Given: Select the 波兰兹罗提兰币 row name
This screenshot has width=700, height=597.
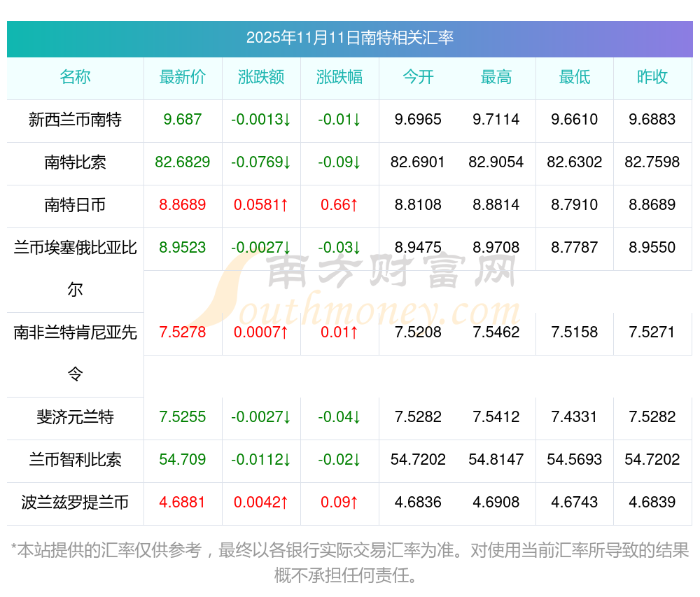Looking at the screenshot, I should (75, 503).
